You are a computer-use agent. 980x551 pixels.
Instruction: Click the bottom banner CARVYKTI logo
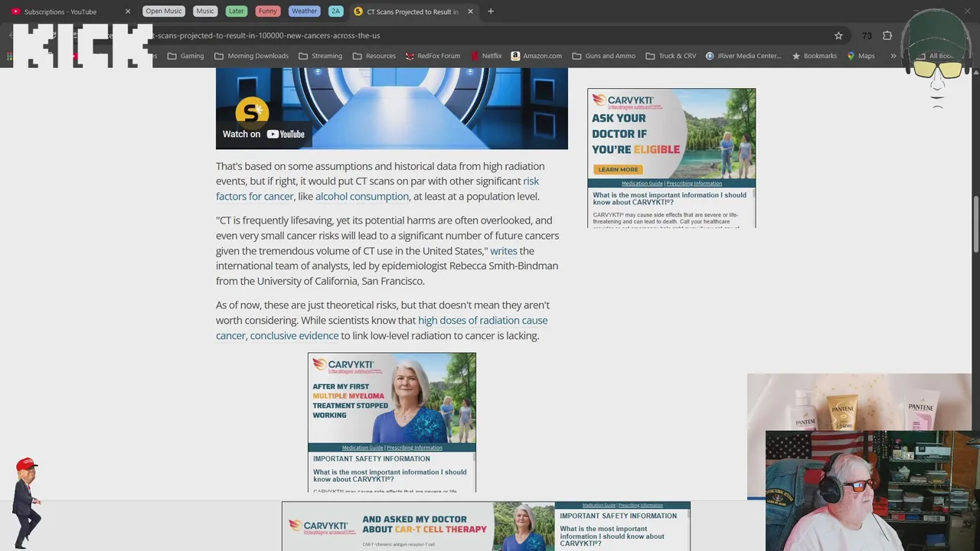tap(322, 527)
